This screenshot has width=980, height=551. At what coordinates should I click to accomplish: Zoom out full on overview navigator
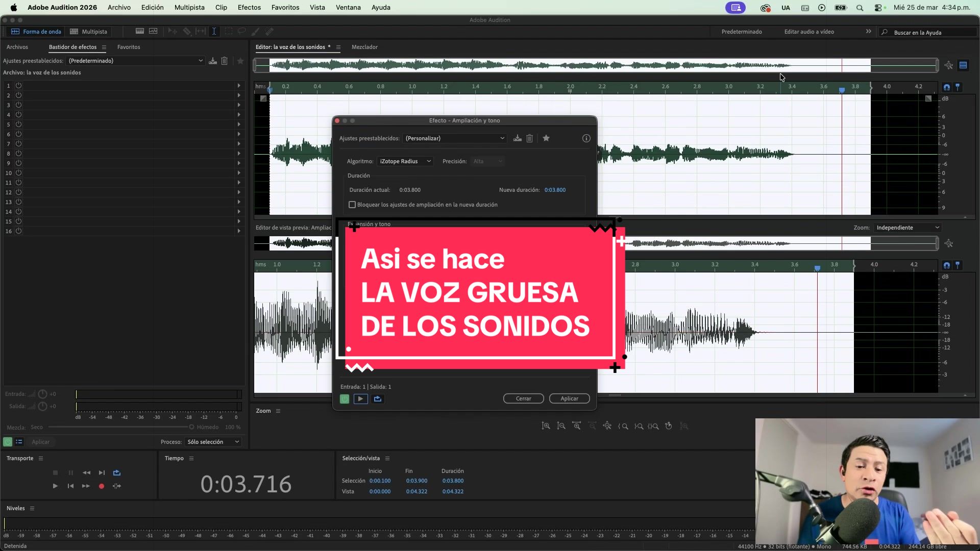click(x=949, y=65)
